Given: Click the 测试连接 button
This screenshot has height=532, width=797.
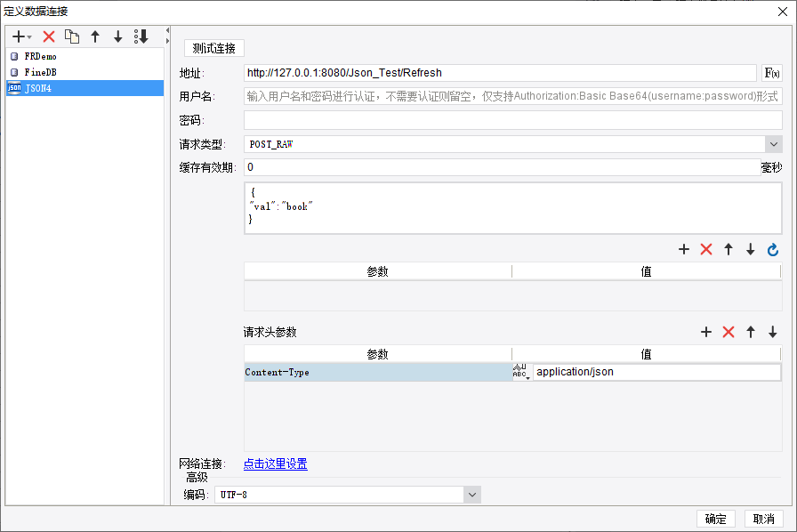Looking at the screenshot, I should pyautogui.click(x=214, y=48).
